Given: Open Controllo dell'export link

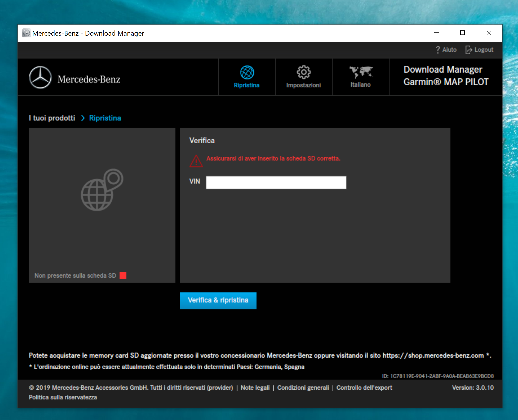Looking at the screenshot, I should pyautogui.click(x=364, y=388).
